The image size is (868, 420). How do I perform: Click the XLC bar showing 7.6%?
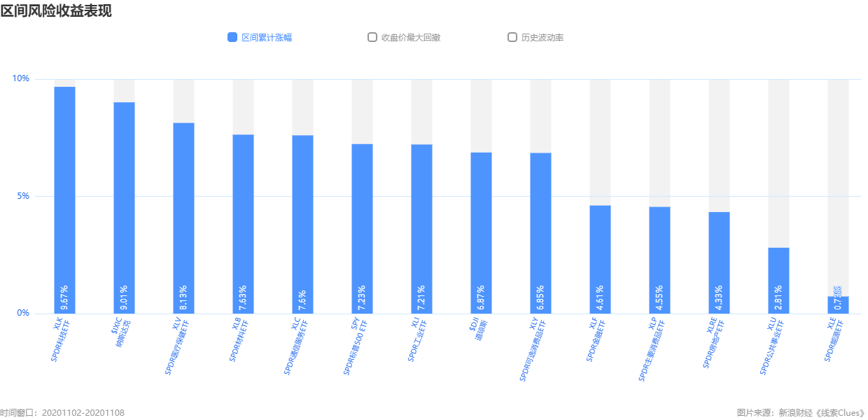pyautogui.click(x=302, y=224)
